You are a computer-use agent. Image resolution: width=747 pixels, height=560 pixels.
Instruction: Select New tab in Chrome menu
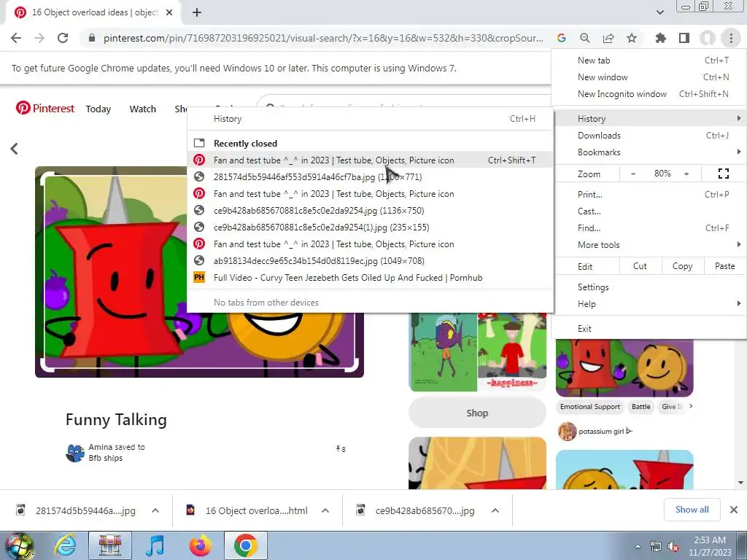point(649,61)
